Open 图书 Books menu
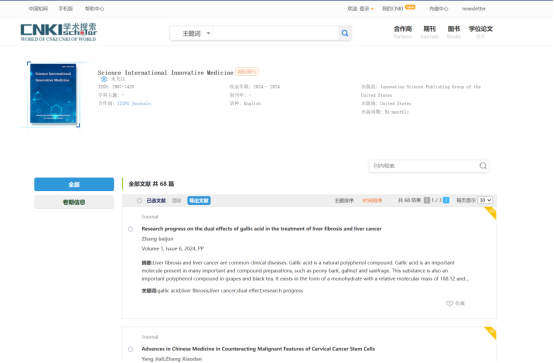This screenshot has height=363, width=554. coord(454,32)
